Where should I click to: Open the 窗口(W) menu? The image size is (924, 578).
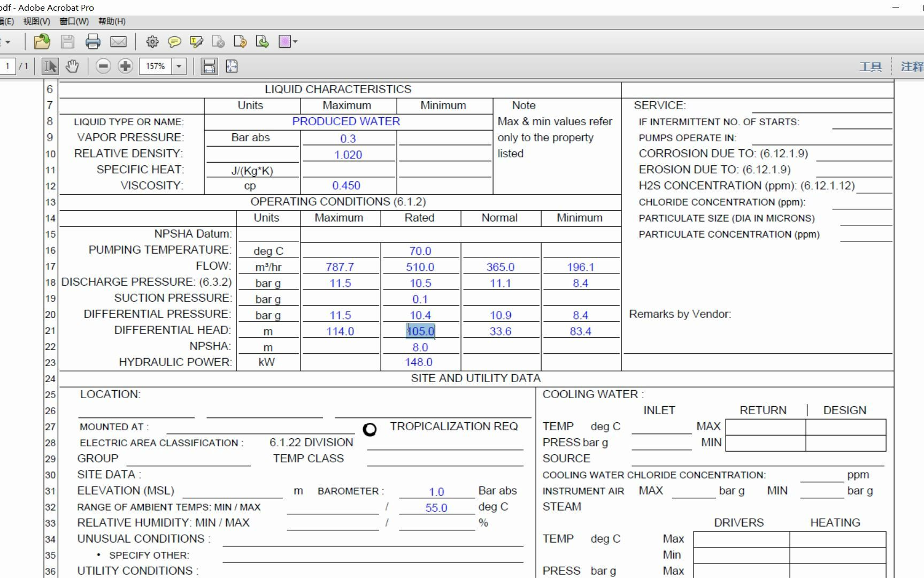pyautogui.click(x=74, y=21)
